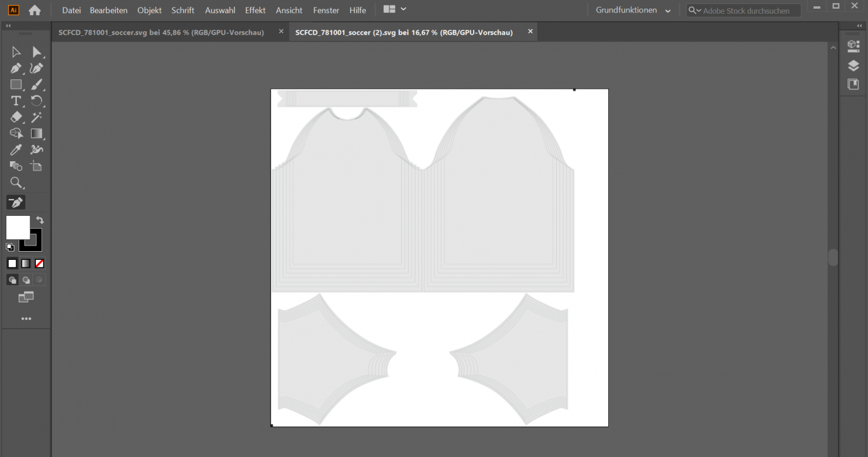
Task: Set paint mode to None
Action: click(39, 264)
